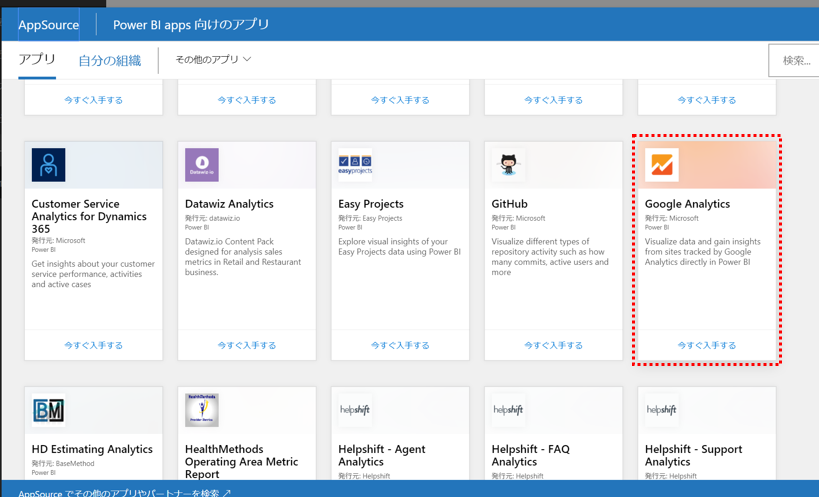Image resolution: width=819 pixels, height=497 pixels.
Task: Click the HealthMethods report logo icon
Action: click(202, 410)
